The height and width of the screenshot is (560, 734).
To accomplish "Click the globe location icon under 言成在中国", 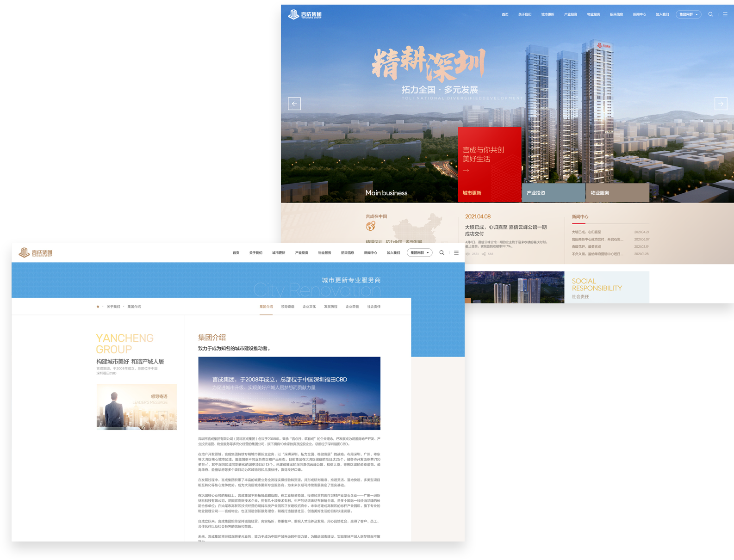I will [x=370, y=226].
